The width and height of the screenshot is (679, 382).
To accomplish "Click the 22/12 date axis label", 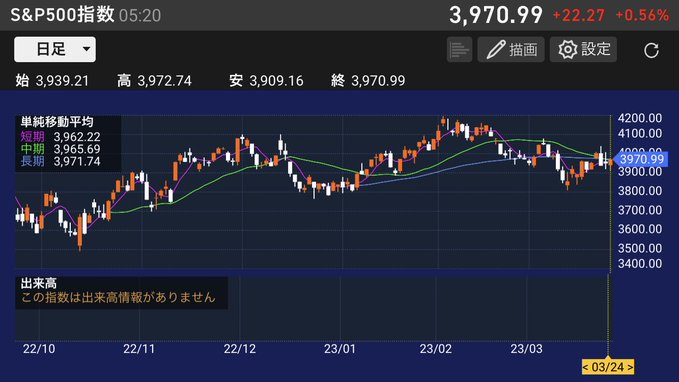I will point(239,349).
